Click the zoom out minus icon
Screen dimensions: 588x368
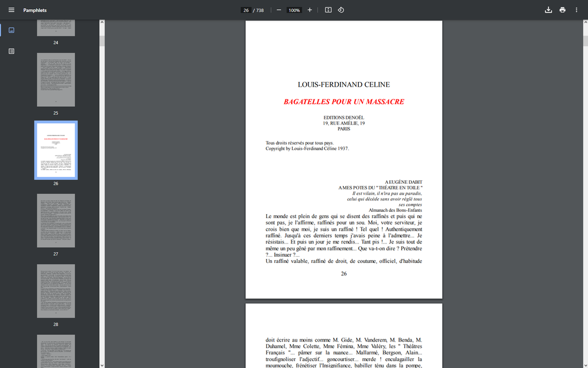278,10
